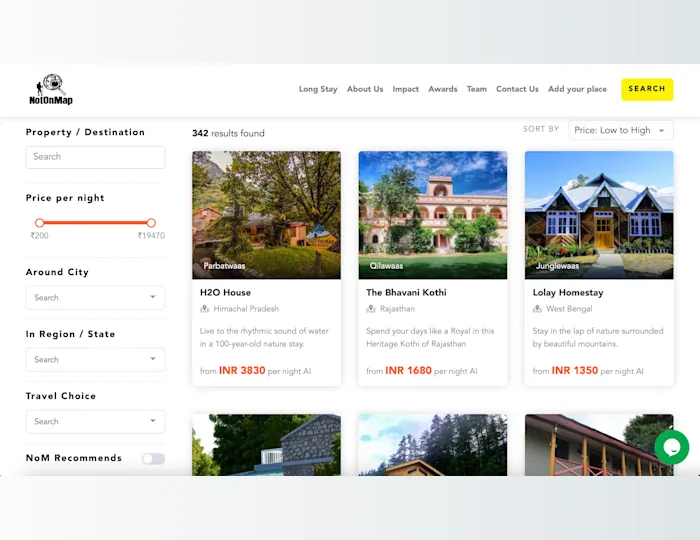Open the Long Stay menu item
Image resolution: width=700 pixels, height=540 pixels.
tap(318, 89)
